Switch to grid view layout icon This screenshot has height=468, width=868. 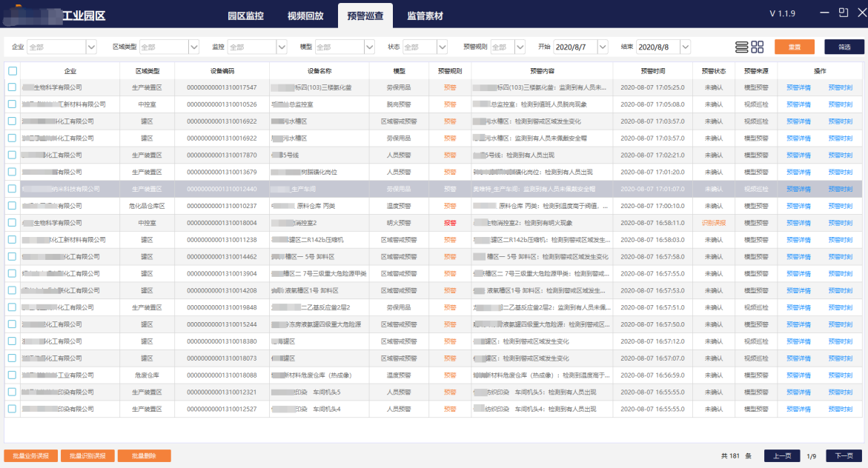757,47
